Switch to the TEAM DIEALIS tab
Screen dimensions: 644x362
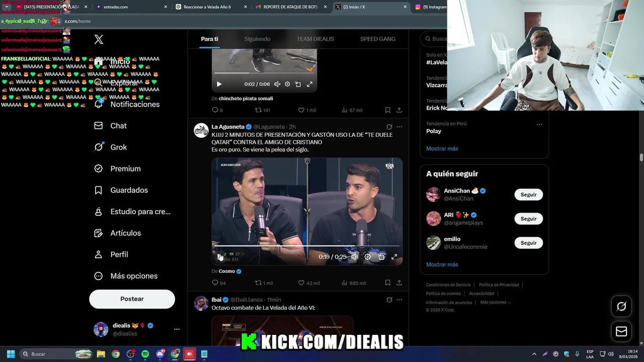tap(315, 39)
